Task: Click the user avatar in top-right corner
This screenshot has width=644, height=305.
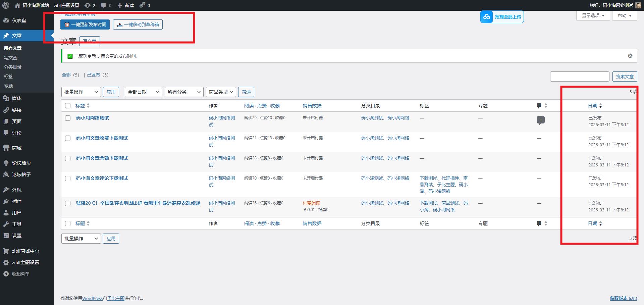Action: (x=638, y=5)
